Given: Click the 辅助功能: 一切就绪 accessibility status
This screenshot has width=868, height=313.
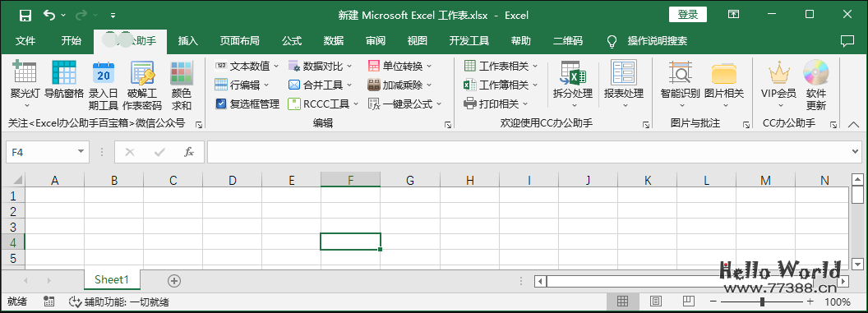Looking at the screenshot, I should pos(118,301).
